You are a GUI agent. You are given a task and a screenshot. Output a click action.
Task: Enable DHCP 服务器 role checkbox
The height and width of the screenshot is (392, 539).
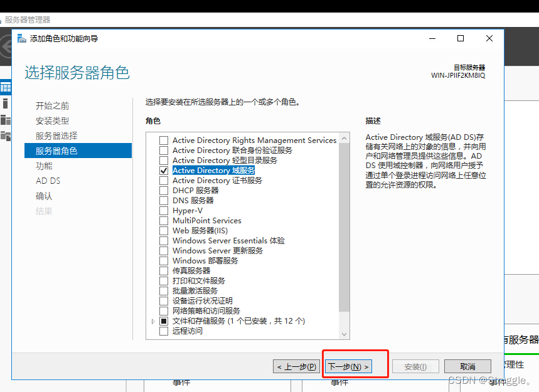pyautogui.click(x=164, y=190)
